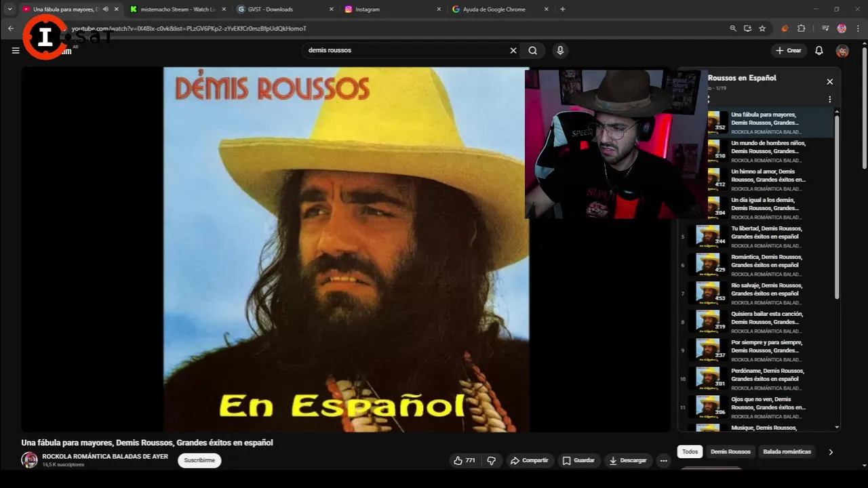Image resolution: width=868 pixels, height=488 pixels.
Task: Start voice search with the microphone
Action: [x=560, y=50]
